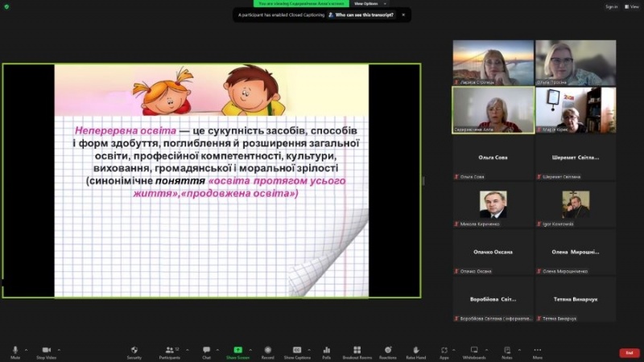Expand video options arrow next to Stop Video
The height and width of the screenshot is (362, 644).
[x=59, y=350]
